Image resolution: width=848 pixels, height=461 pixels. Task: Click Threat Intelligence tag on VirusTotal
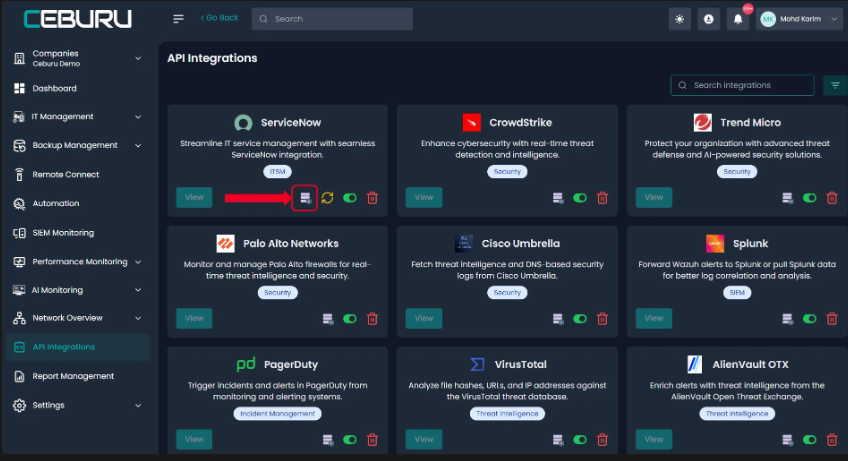coord(507,413)
